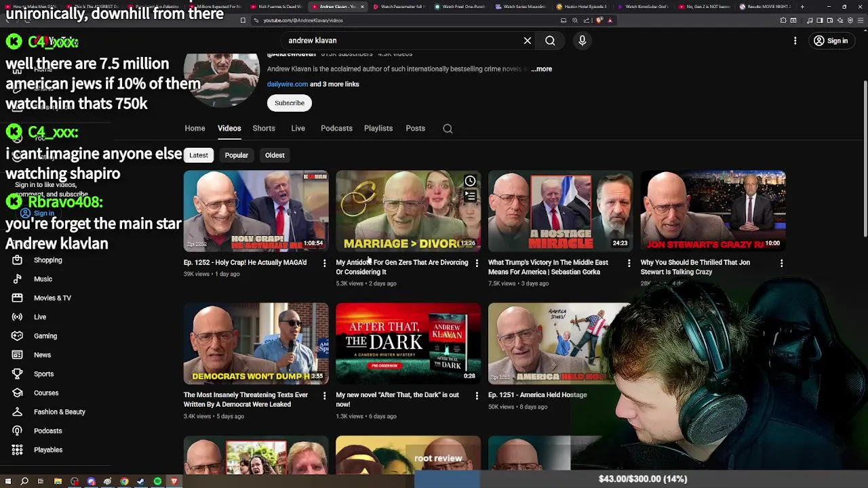Open 'and 3 more links' popup
The image size is (868, 488).
[x=334, y=84]
